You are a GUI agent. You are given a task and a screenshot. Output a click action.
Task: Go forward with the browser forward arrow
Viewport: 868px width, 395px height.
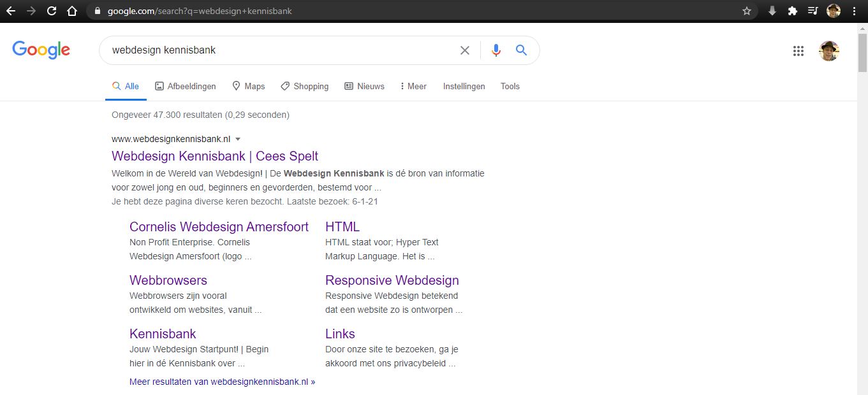[31, 11]
